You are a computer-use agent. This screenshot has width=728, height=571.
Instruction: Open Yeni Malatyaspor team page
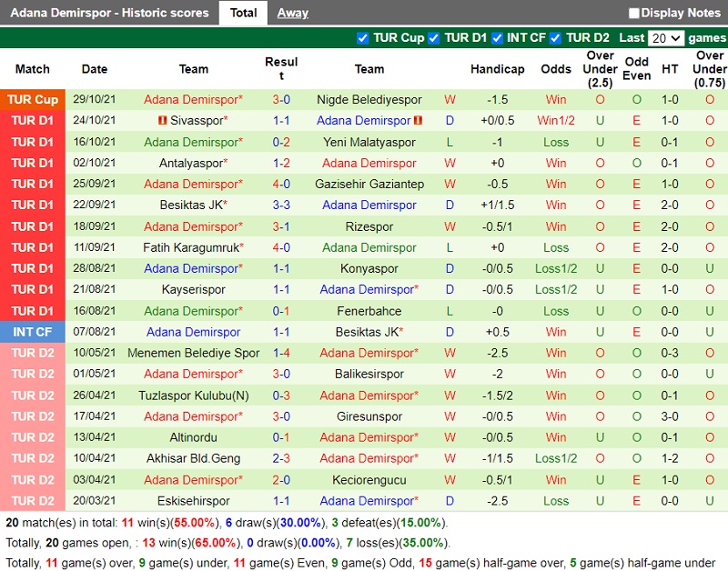(369, 142)
